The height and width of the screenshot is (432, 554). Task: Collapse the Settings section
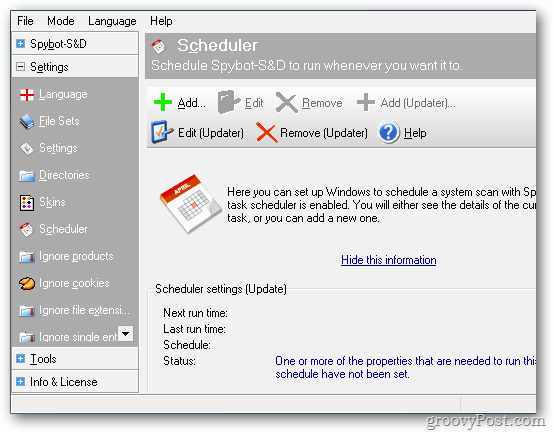pos(20,66)
